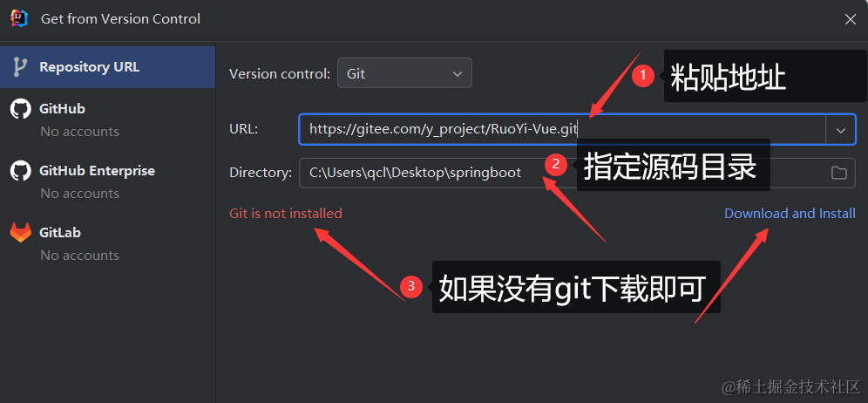Click the Git is not installed message
868x403 pixels.
tap(286, 214)
